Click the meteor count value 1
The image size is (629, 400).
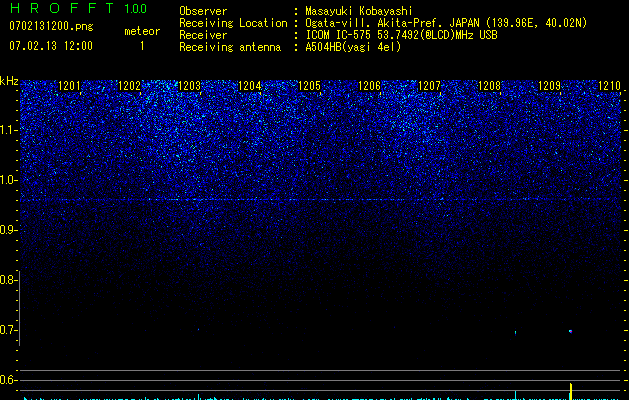[x=142, y=46]
